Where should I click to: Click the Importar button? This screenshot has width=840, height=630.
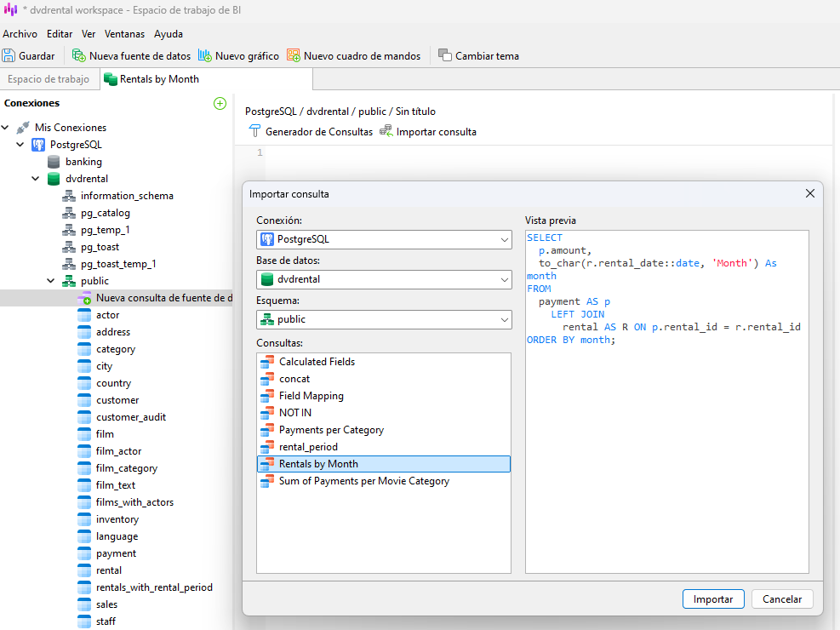click(x=713, y=599)
